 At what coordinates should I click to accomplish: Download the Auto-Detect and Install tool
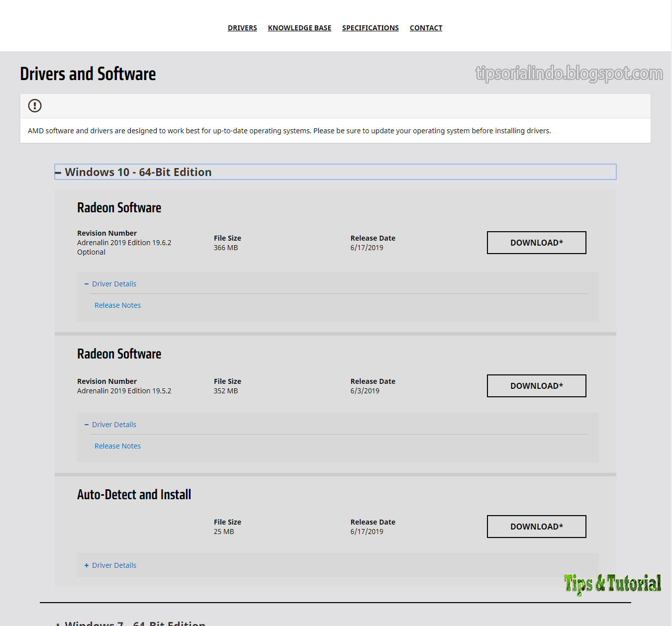coord(537,527)
